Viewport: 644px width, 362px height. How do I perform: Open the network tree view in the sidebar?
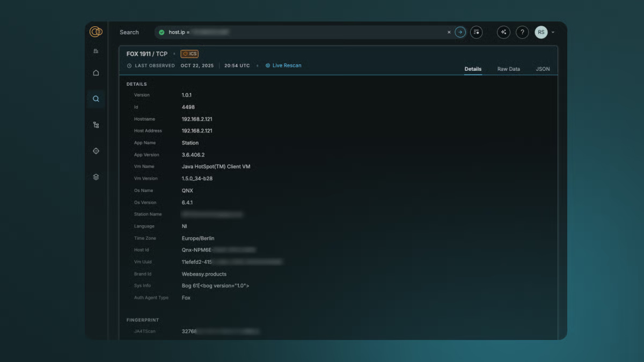tap(96, 124)
